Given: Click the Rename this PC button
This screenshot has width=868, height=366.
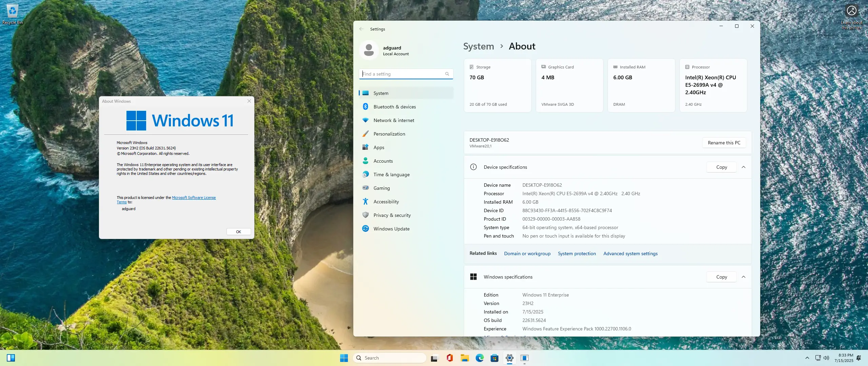Looking at the screenshot, I should click(x=724, y=142).
